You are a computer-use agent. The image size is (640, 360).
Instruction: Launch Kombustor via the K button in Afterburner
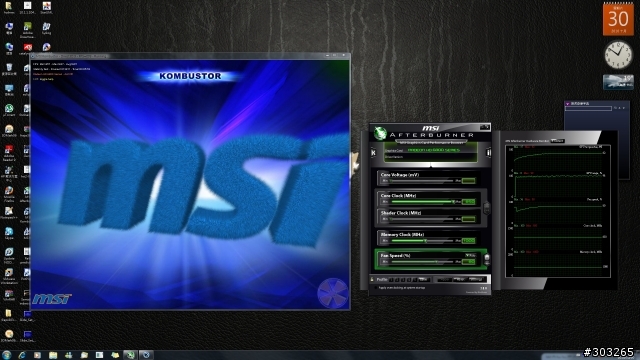373,153
